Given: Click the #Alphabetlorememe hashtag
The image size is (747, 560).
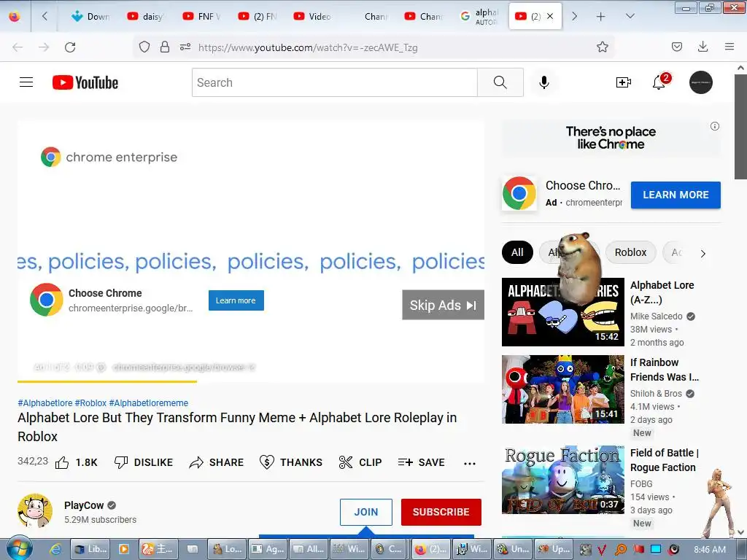Looking at the screenshot, I should [x=149, y=402].
